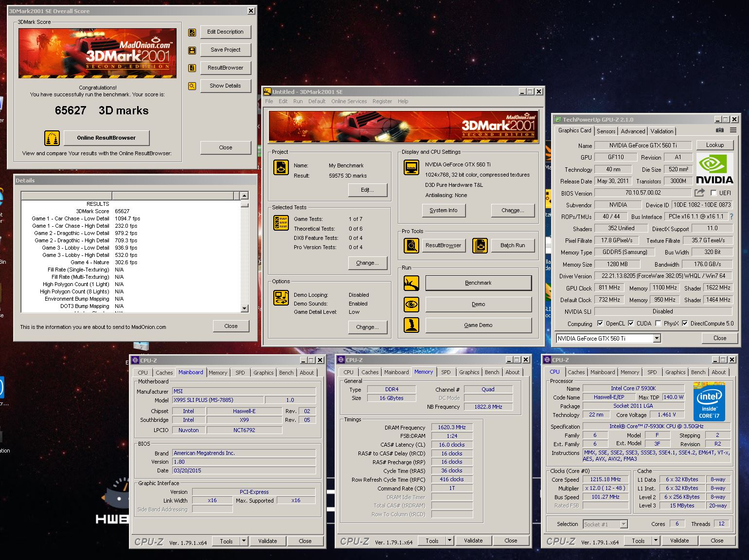Toggle the PhysX checkbox
749x560 pixels.
[x=658, y=324]
